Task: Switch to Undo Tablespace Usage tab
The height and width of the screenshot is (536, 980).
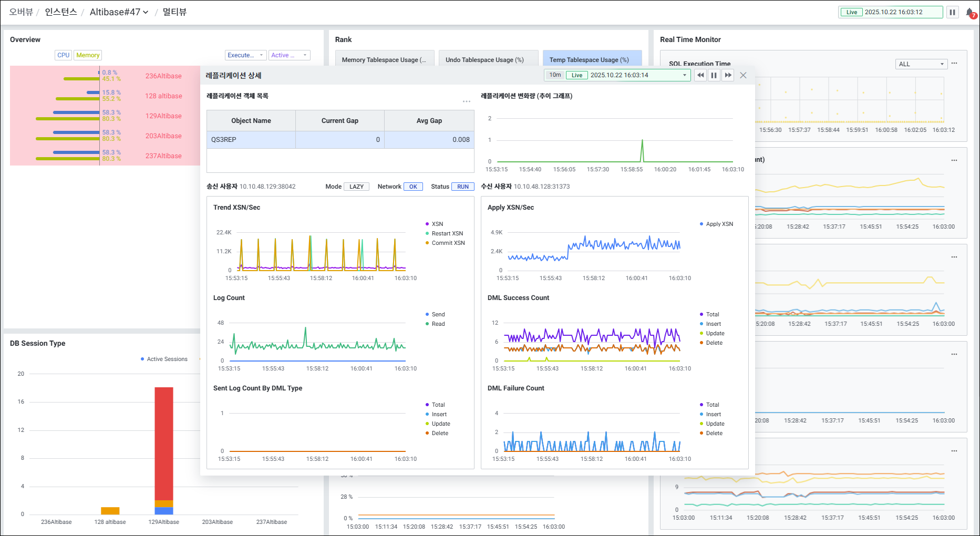Action: [488, 59]
